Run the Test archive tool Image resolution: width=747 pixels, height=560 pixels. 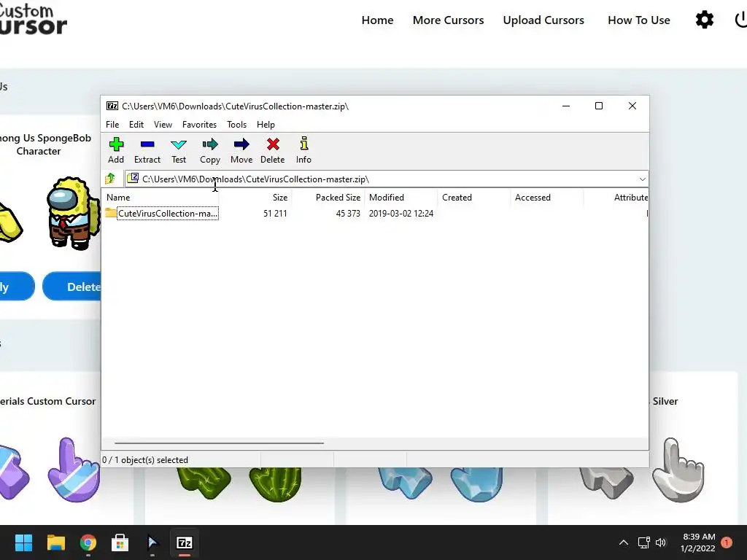[x=179, y=144]
